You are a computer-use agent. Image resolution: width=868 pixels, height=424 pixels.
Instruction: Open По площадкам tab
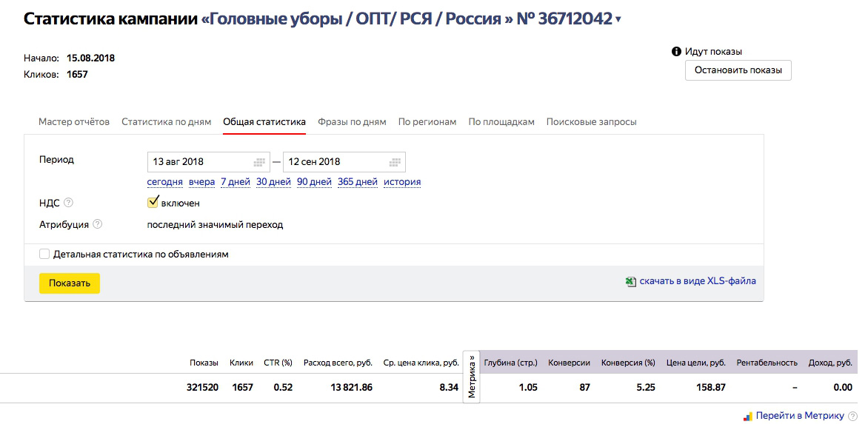coord(501,121)
